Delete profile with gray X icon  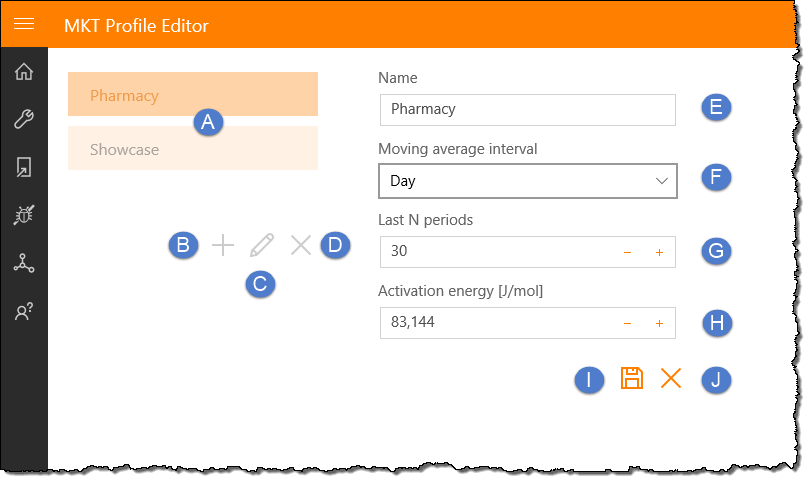click(300, 245)
